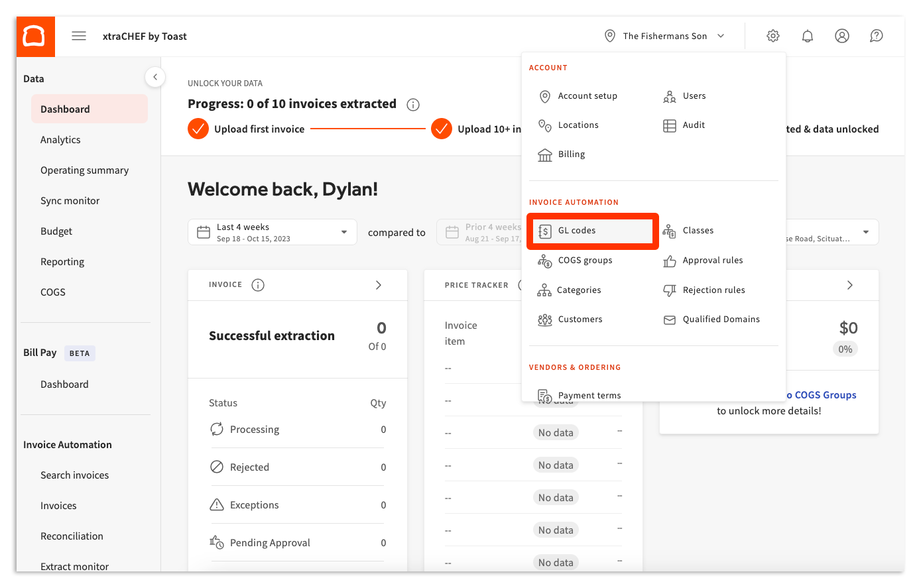Open the hamburger navigation menu

click(79, 36)
